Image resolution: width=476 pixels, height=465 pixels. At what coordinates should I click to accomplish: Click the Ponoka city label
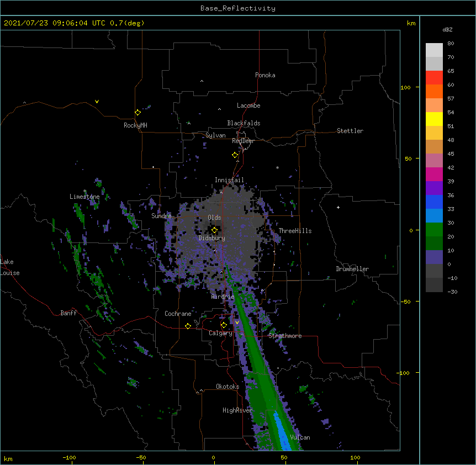pyautogui.click(x=265, y=75)
